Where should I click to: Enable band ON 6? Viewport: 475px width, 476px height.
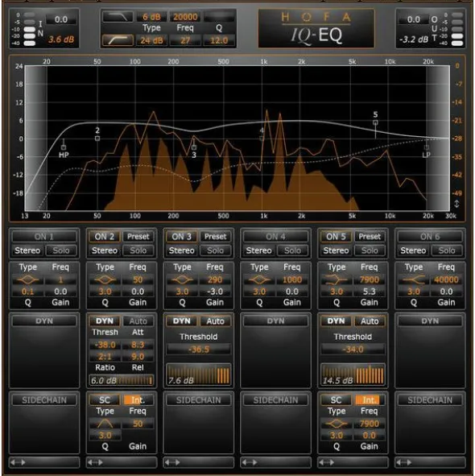[430, 237]
